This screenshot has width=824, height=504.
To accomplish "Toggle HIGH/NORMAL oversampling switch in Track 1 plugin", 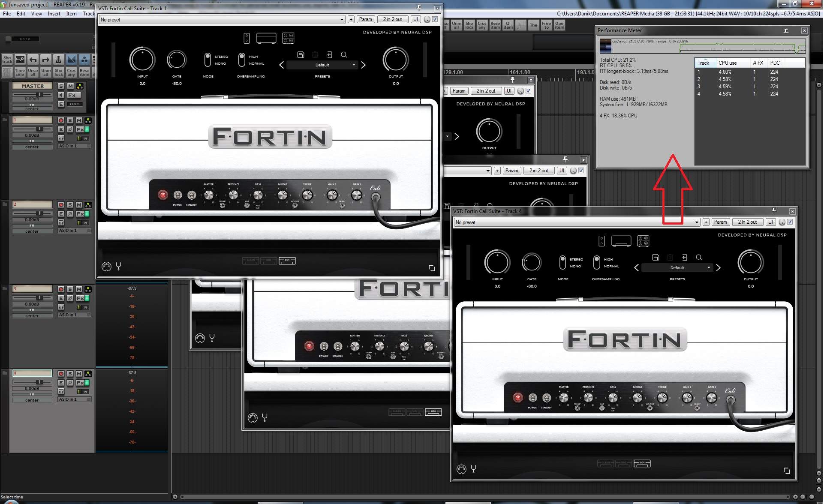I will click(242, 60).
